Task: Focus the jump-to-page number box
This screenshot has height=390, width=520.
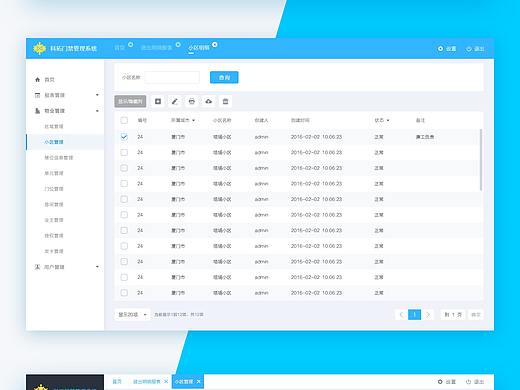Action: point(453,315)
